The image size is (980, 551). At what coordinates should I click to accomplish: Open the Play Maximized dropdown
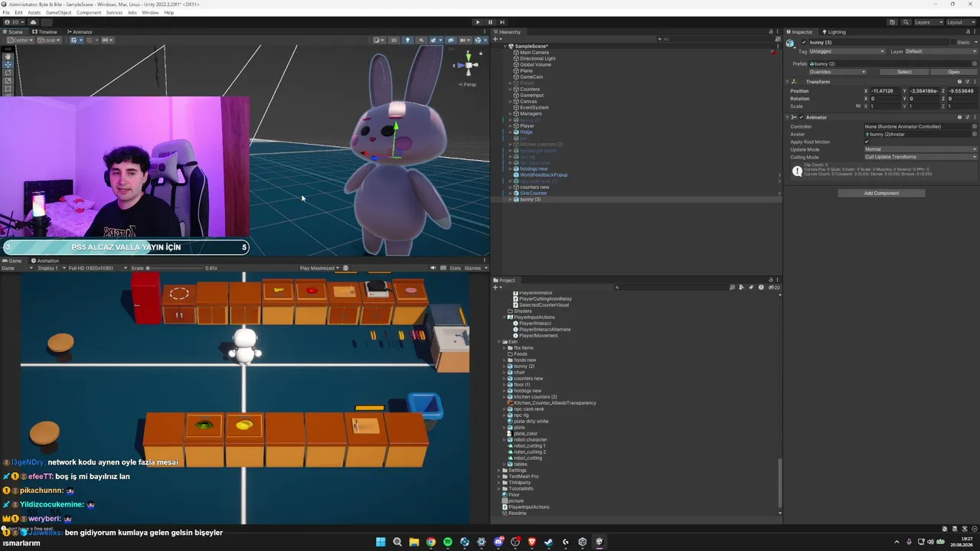[319, 268]
